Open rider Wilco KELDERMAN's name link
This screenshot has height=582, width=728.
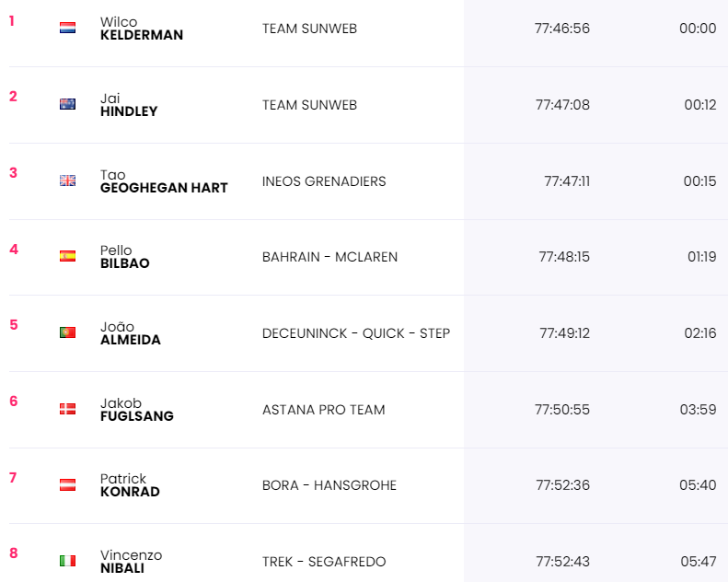(x=141, y=29)
